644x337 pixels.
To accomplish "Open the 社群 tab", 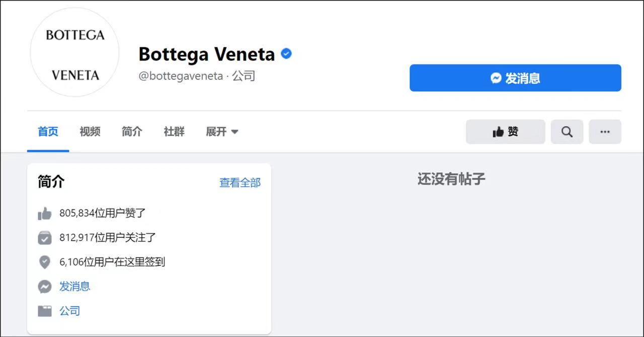I will (x=174, y=132).
